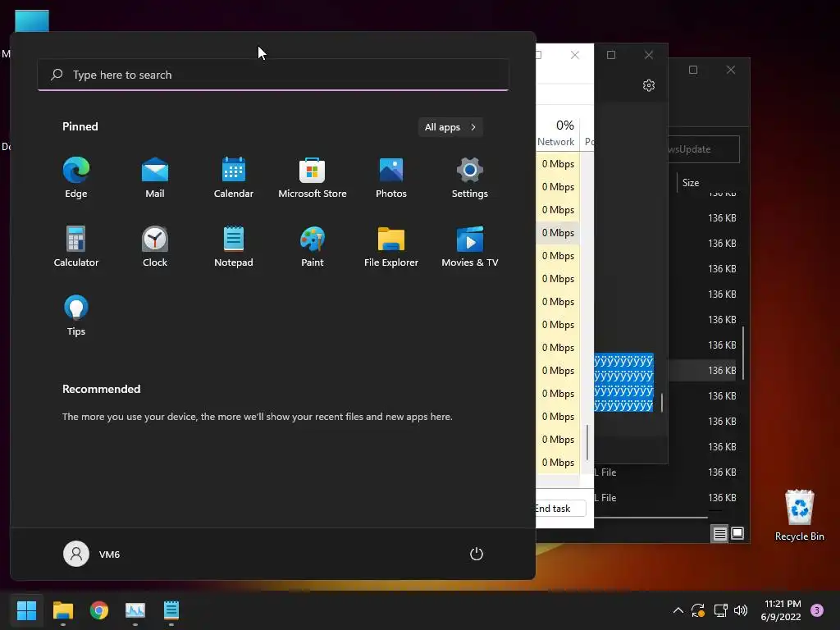
Task: Click the File Explorer search box
Action: [704, 149]
